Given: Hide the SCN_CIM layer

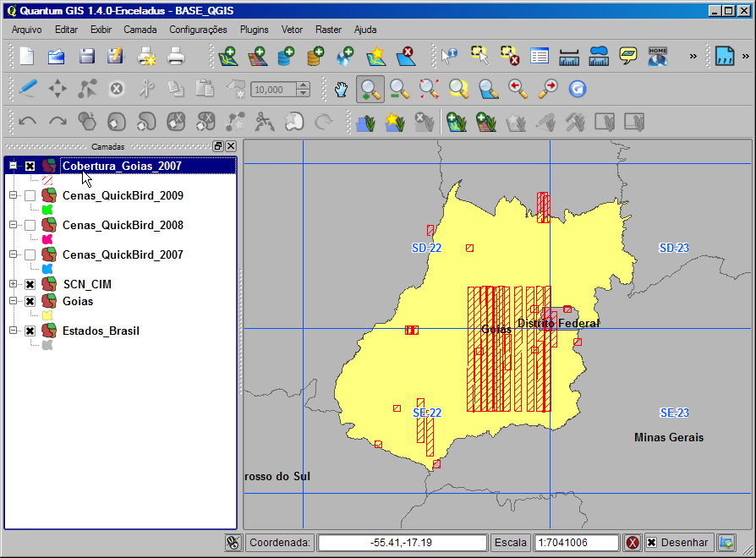Looking at the screenshot, I should (30, 284).
